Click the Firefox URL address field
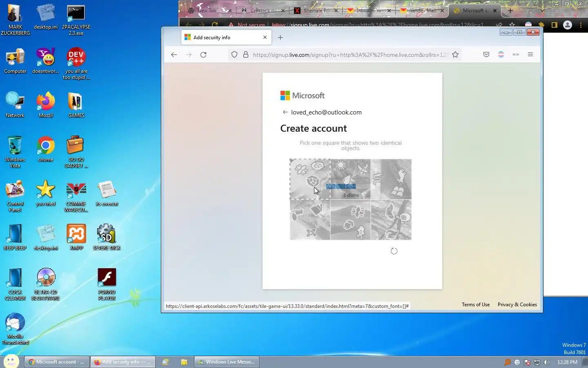Viewport: 588px width, 368px height. coord(349,55)
